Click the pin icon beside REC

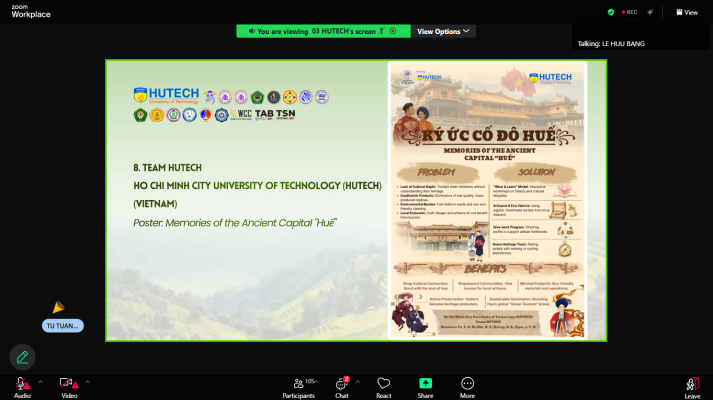coord(650,12)
